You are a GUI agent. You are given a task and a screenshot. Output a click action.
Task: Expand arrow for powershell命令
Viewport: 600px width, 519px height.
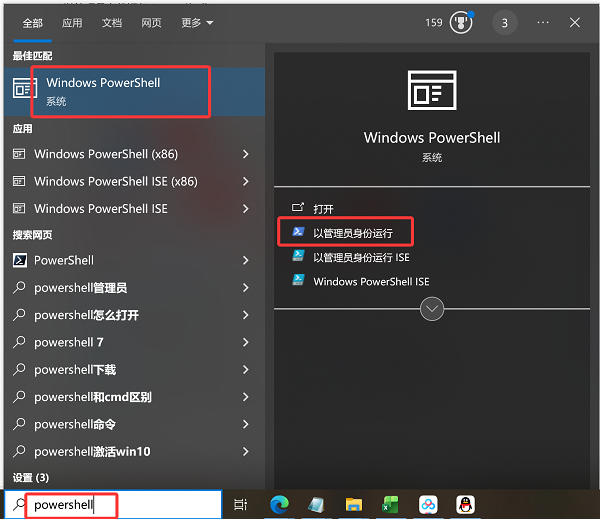point(246,424)
